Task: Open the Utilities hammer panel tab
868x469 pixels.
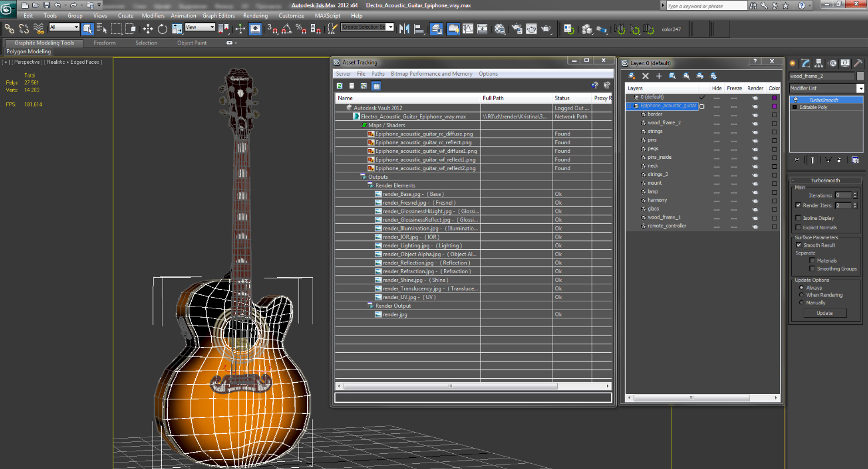Action: (857, 63)
